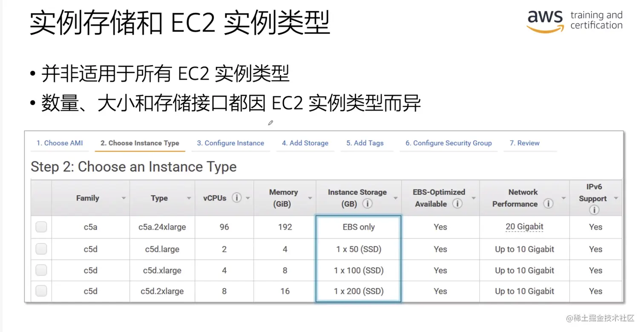The width and height of the screenshot is (644, 332).
Task: Click the 96 vCPUs value
Action: [x=224, y=227]
